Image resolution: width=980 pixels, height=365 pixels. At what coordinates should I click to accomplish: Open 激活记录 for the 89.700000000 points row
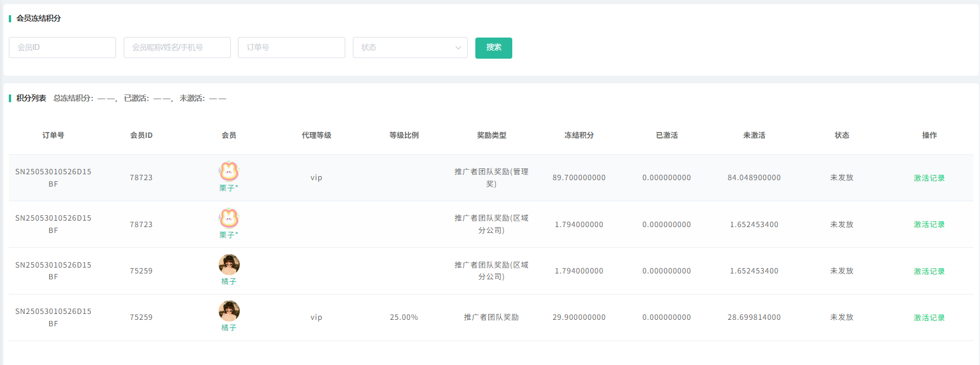[x=929, y=178]
